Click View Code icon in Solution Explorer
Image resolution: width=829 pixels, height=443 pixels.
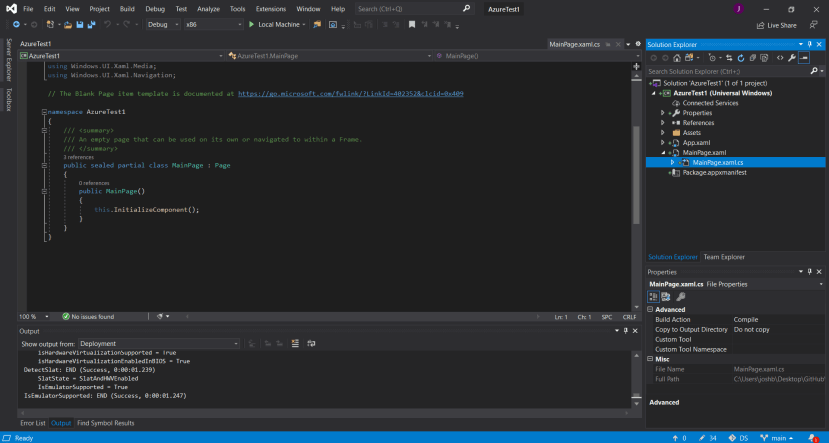pos(780,58)
